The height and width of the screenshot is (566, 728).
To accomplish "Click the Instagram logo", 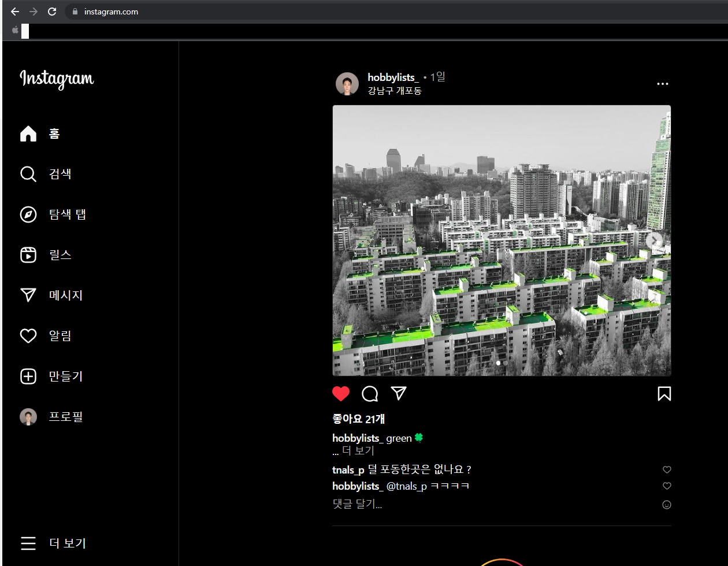I will pos(57,79).
